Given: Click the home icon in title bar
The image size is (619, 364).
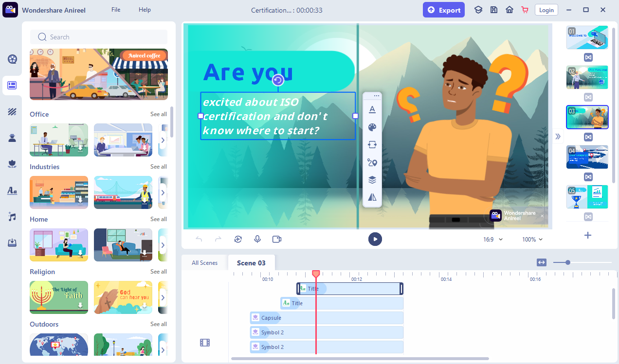Looking at the screenshot, I should 510,10.
